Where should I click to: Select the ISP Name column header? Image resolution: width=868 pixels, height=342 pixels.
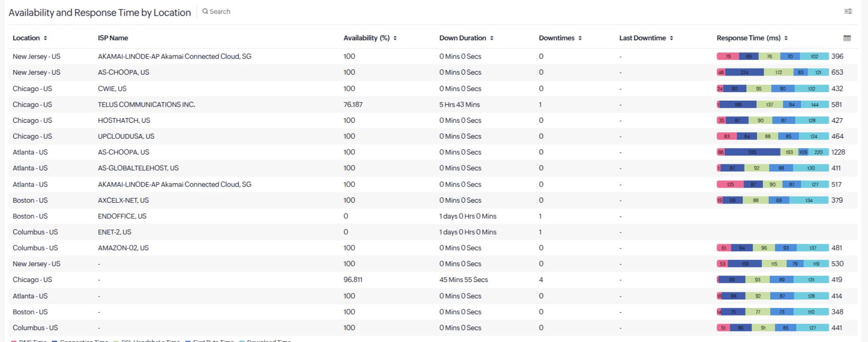(113, 38)
